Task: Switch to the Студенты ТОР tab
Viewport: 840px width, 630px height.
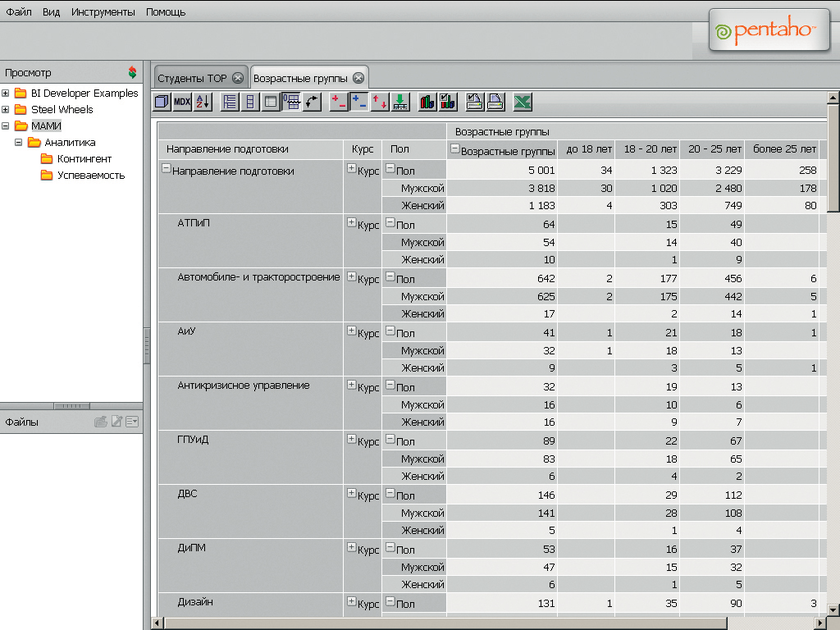Action: (192, 78)
